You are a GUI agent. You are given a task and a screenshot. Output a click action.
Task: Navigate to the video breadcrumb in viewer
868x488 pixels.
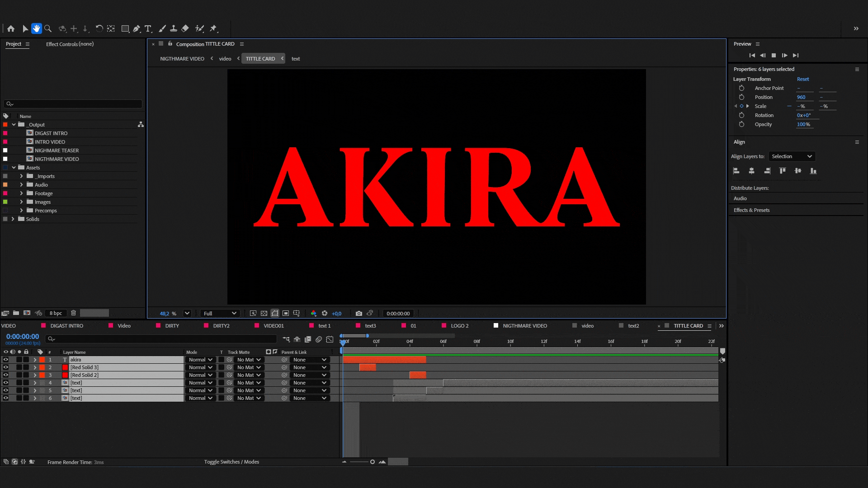(x=225, y=59)
